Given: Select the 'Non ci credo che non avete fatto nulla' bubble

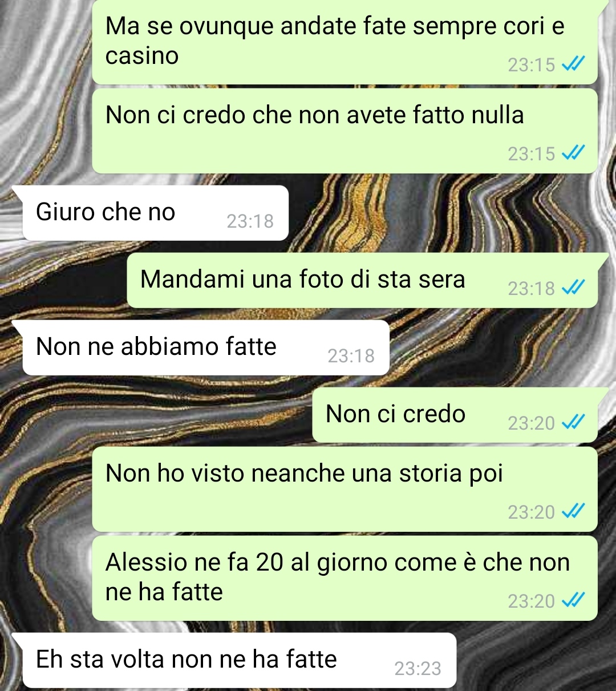Looking at the screenshot, I should (345, 131).
